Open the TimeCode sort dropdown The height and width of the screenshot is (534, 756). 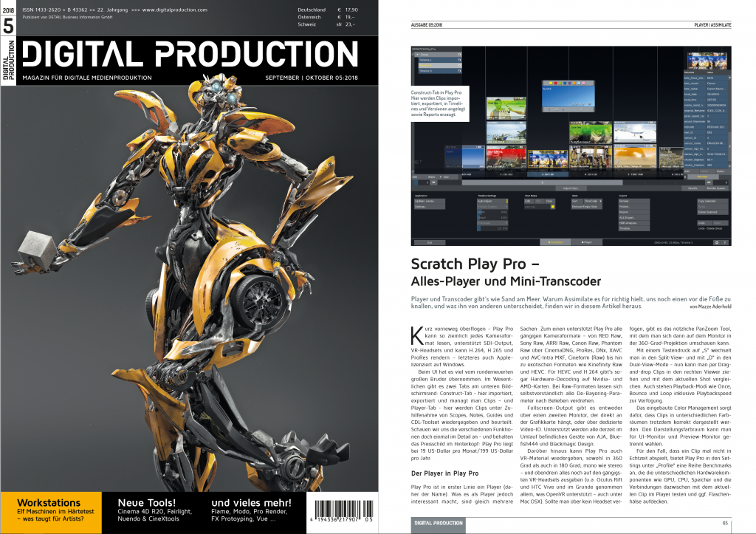coord(593,201)
